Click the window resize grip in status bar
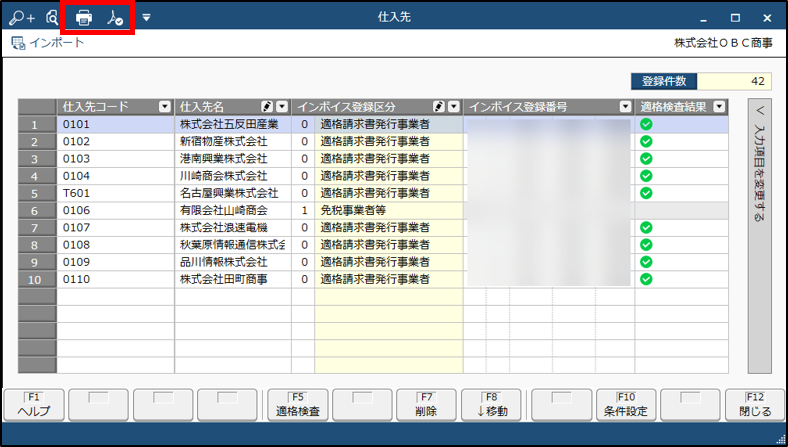788x447 pixels. 780,439
